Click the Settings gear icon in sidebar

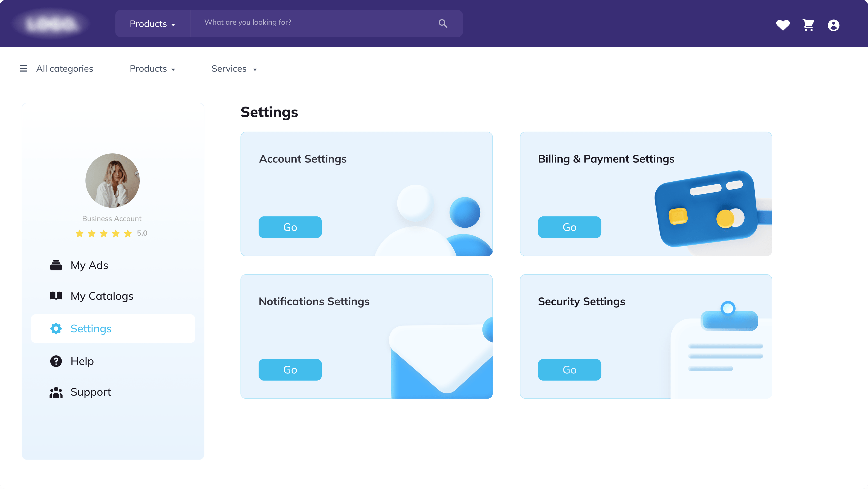[56, 328]
